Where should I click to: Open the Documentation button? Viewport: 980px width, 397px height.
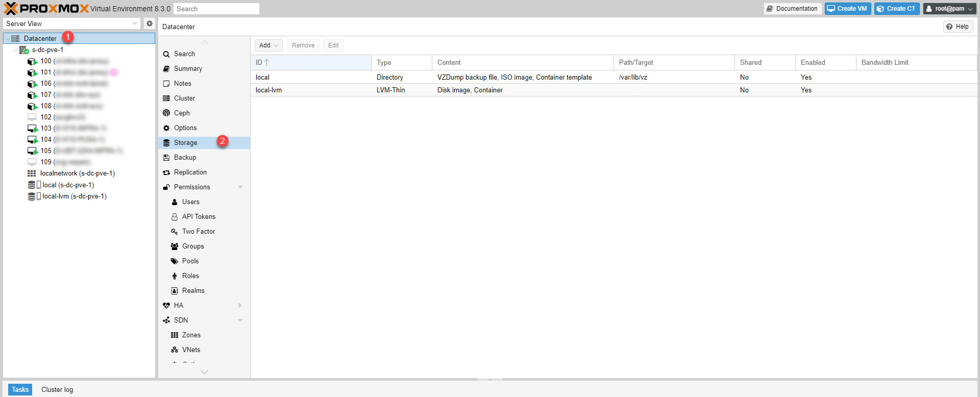tap(792, 9)
